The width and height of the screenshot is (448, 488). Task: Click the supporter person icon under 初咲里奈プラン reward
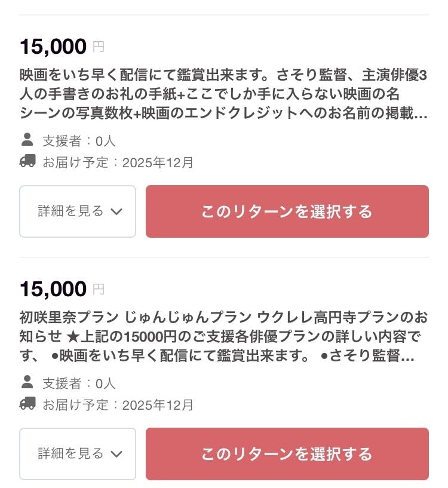27,382
